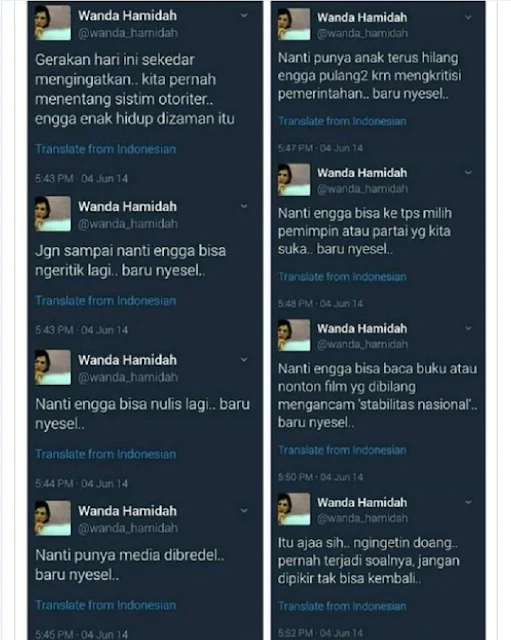511x640 pixels.
Task: Translate the 'Nanti punya media dibredel' tweet
Action: [x=106, y=605]
